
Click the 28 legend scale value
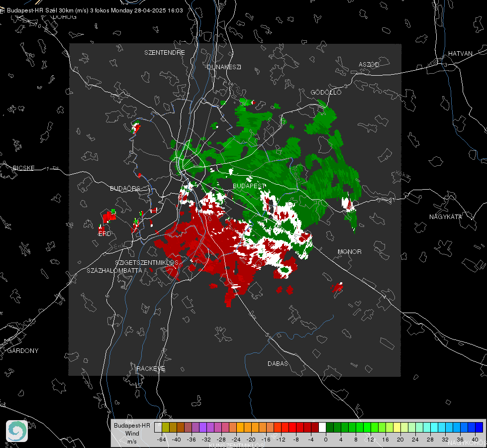click(x=430, y=440)
